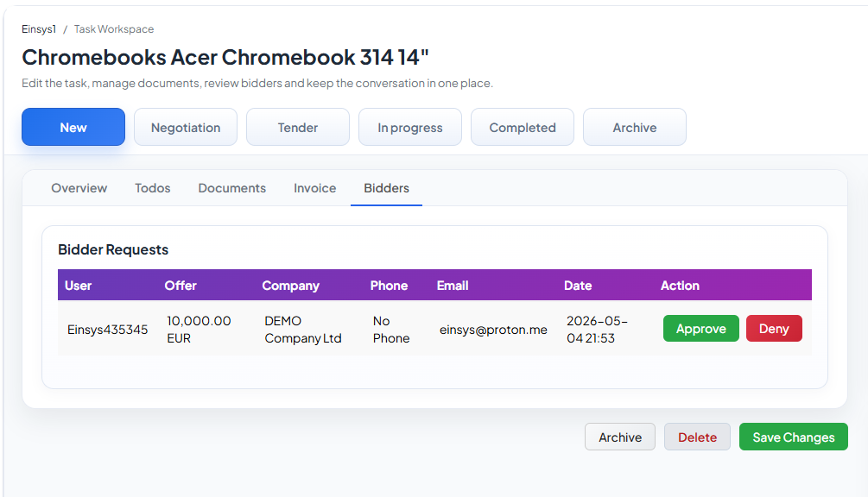Set the task status to Negotiation
868x497 pixels.
point(186,127)
